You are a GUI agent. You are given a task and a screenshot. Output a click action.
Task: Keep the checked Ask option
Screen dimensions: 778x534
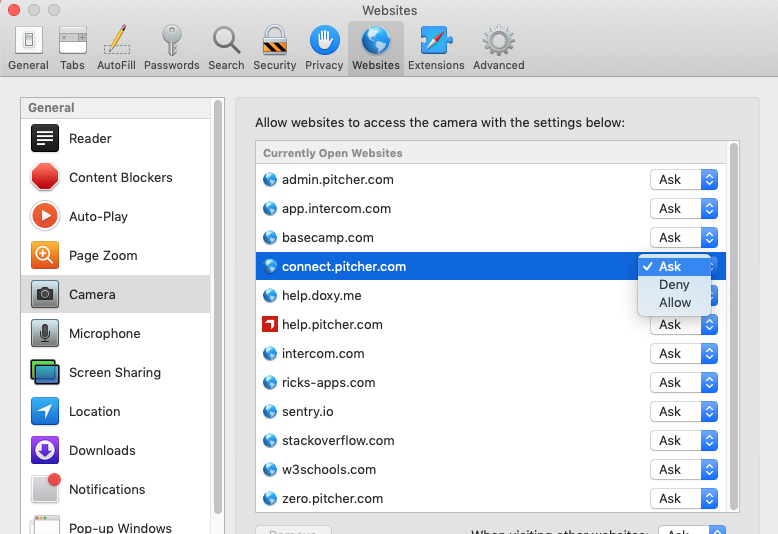(672, 267)
